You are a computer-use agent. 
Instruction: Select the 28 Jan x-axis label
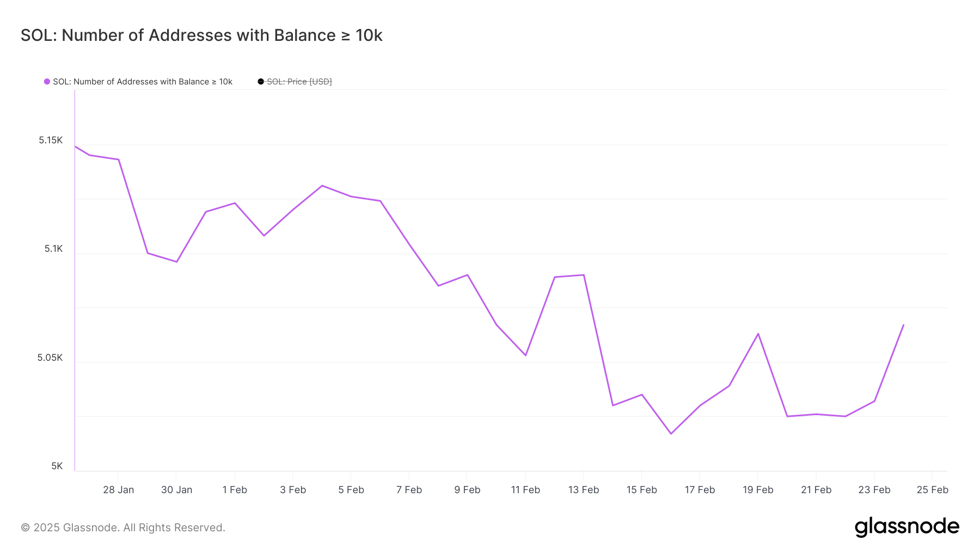(118, 490)
